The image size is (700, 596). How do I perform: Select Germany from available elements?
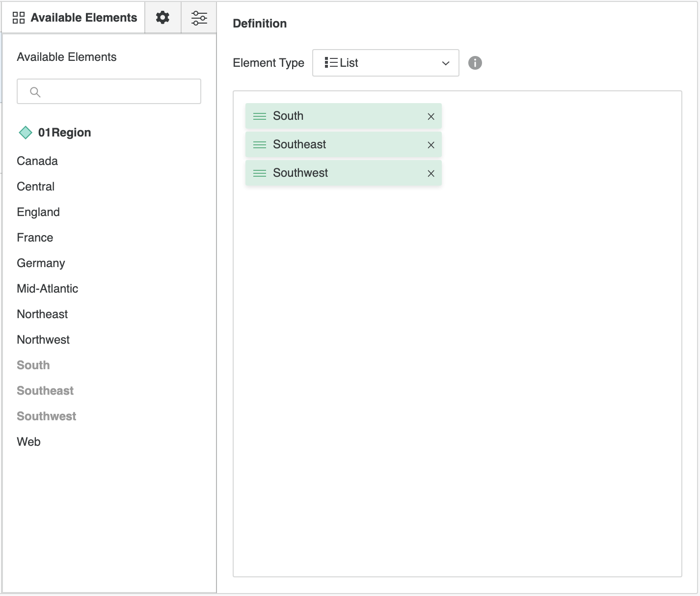pyautogui.click(x=41, y=263)
